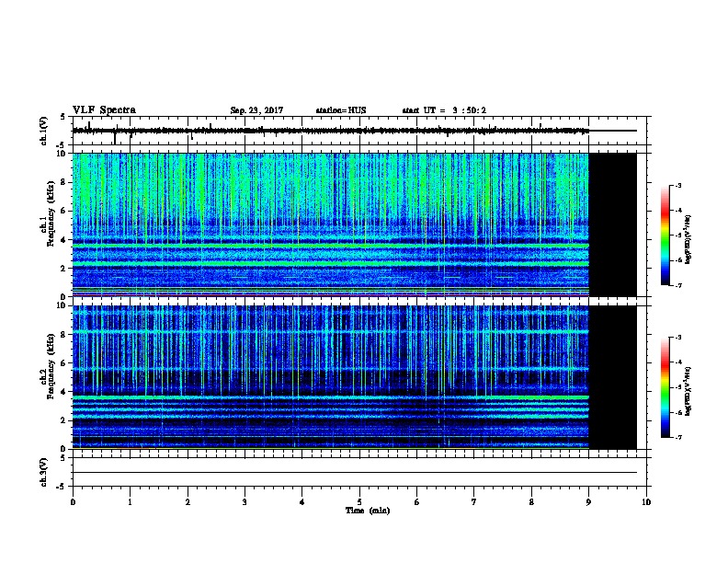Click the ch.1 spectrogram panel
Viewport: 728px width, 563px height.
coord(354,224)
